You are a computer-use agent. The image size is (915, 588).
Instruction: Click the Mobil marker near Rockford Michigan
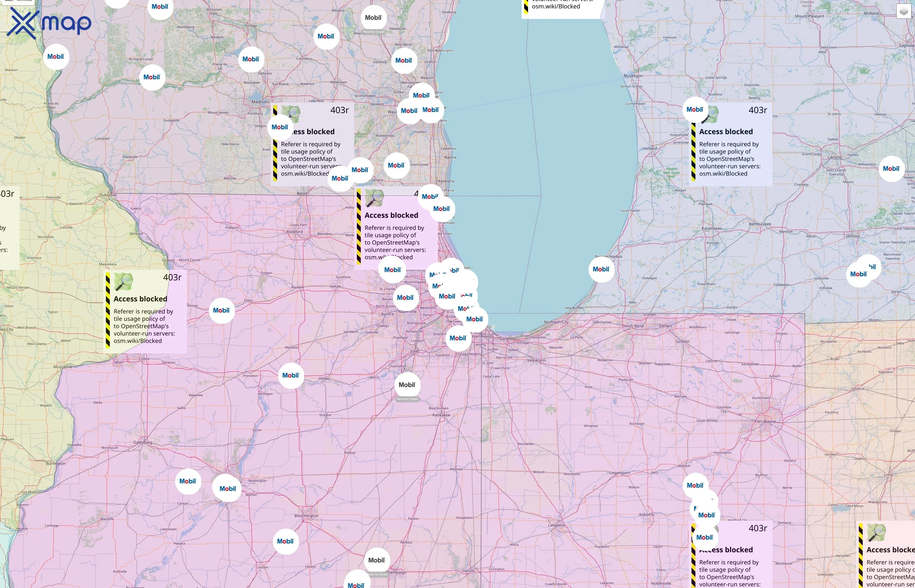click(695, 109)
